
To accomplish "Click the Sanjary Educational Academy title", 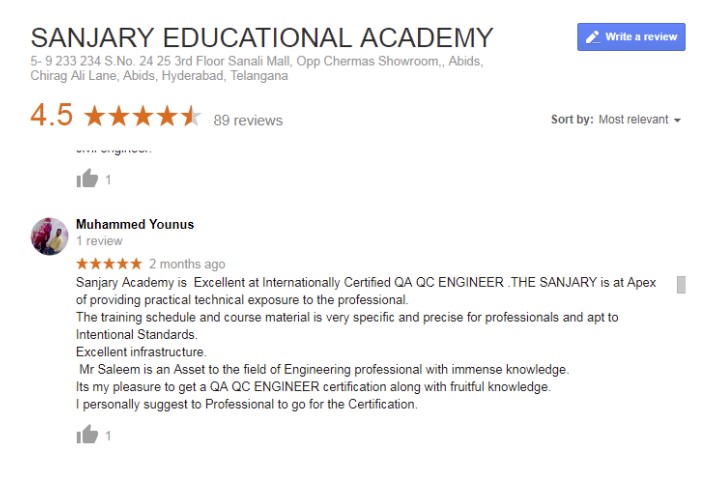I will (x=262, y=38).
